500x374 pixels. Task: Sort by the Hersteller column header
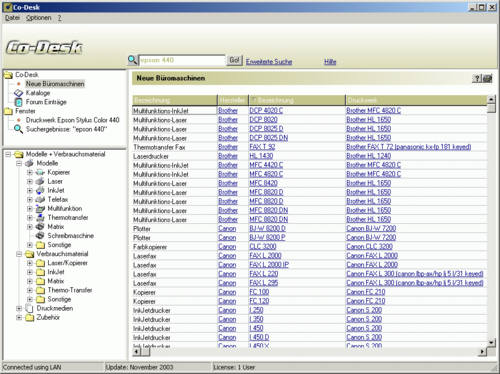233,100
